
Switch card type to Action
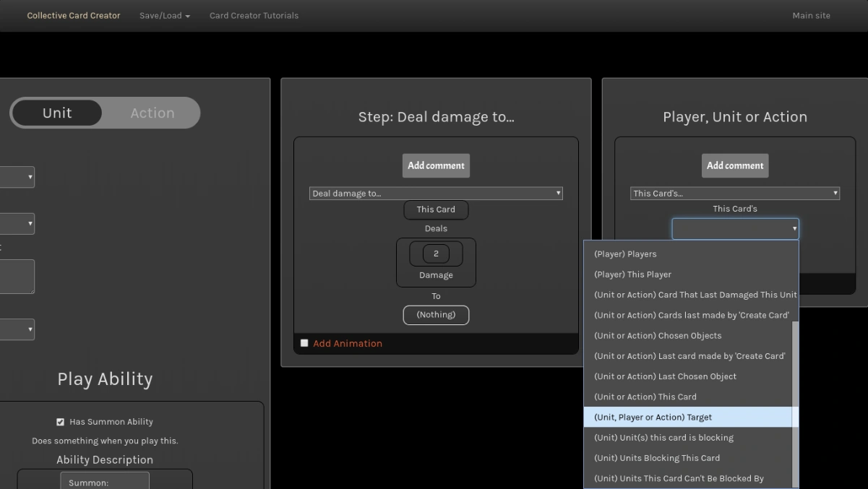pos(152,113)
